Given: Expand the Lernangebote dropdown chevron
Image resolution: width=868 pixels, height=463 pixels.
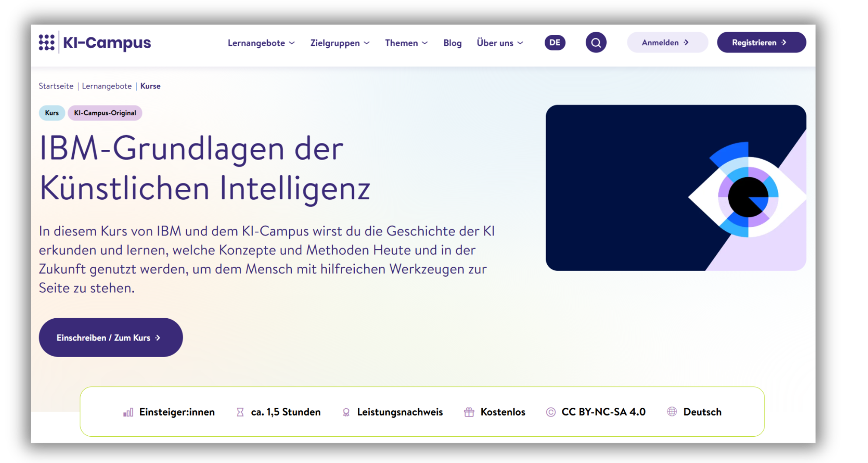Looking at the screenshot, I should pos(292,43).
